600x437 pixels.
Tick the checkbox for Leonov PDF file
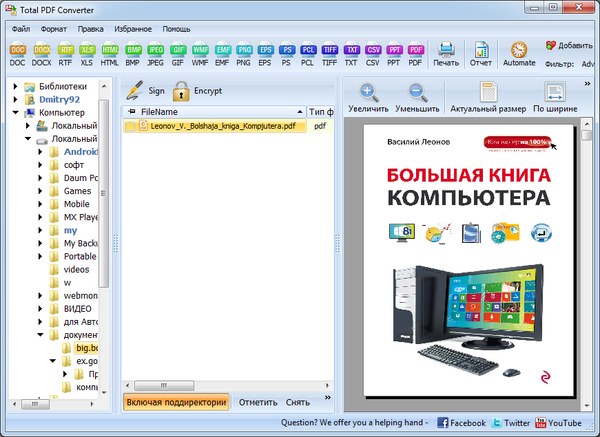tap(130, 127)
